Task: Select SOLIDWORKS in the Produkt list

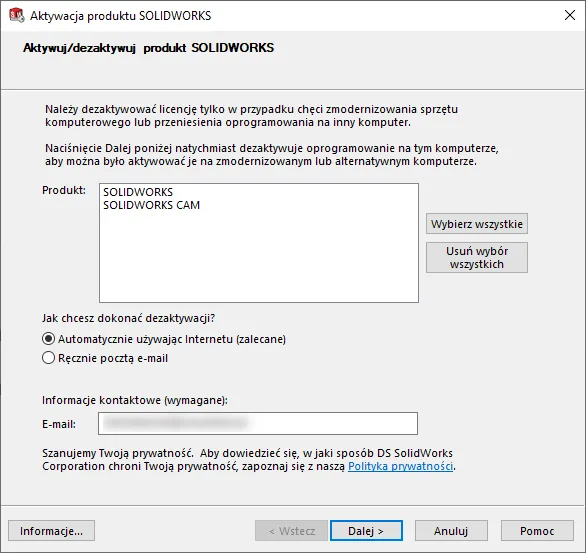Action: (138, 192)
